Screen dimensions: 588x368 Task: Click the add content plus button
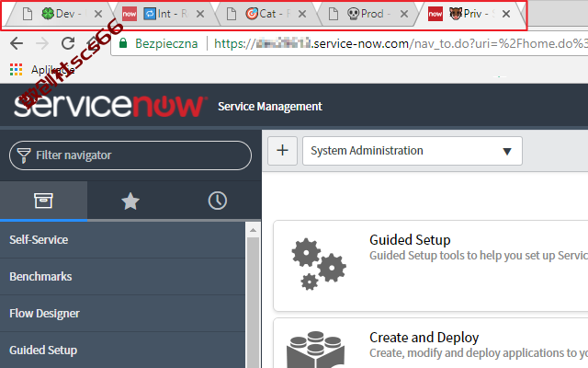click(x=282, y=151)
